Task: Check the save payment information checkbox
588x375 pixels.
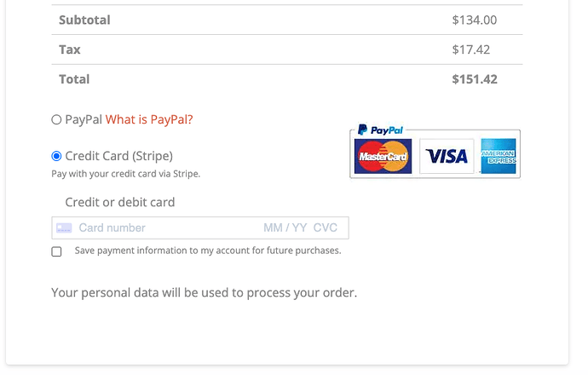Action: pyautogui.click(x=56, y=251)
